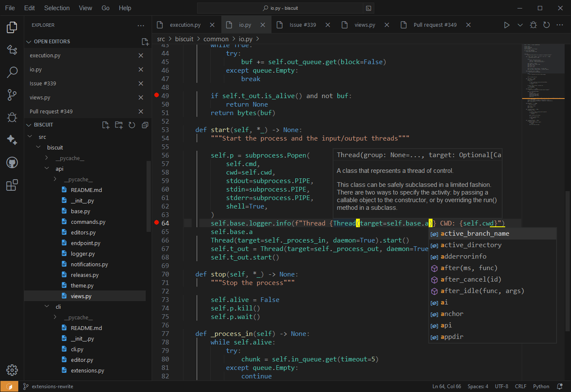Open the Source Control view
571x392 pixels.
[12, 95]
